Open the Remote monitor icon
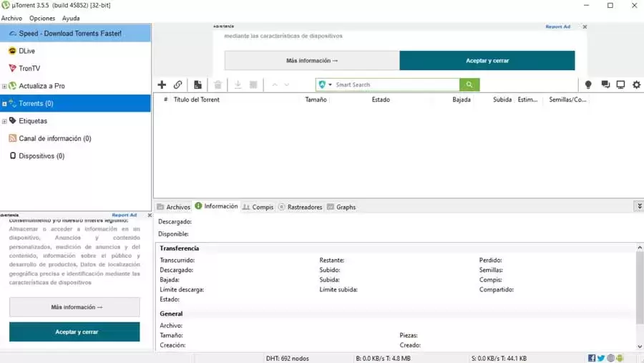This screenshot has width=644, height=363. pyautogui.click(x=620, y=84)
